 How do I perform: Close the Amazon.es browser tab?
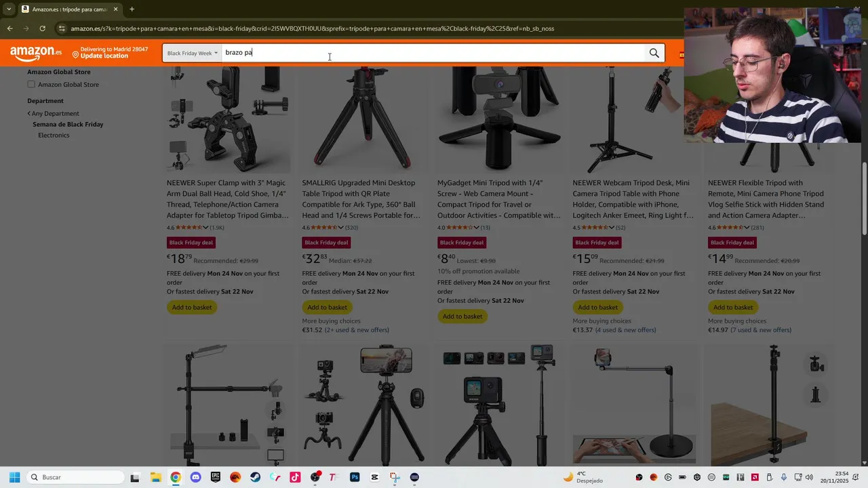[x=115, y=9]
